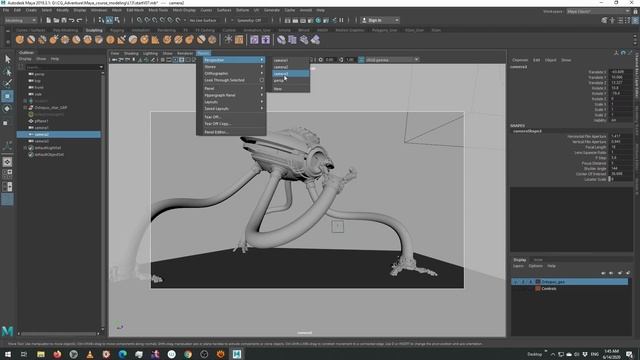Screen dimensions: 640x360
Task: Click the single-pane layout icon in toolbox
Action: pyautogui.click(x=7, y=162)
